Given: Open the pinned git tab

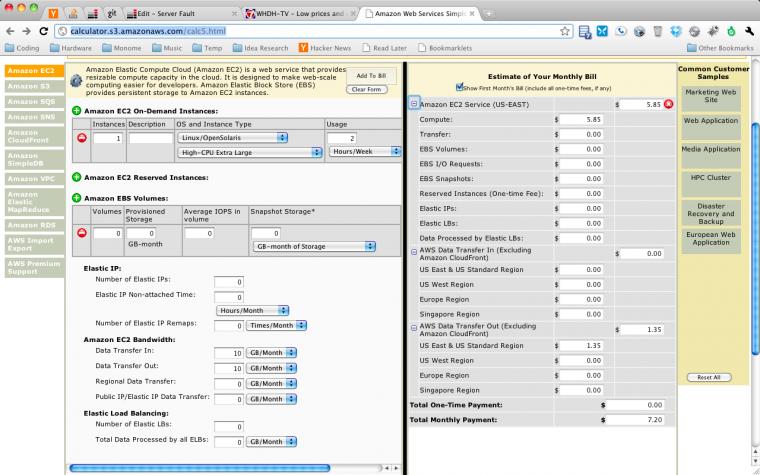Looking at the screenshot, I should [x=112, y=14].
